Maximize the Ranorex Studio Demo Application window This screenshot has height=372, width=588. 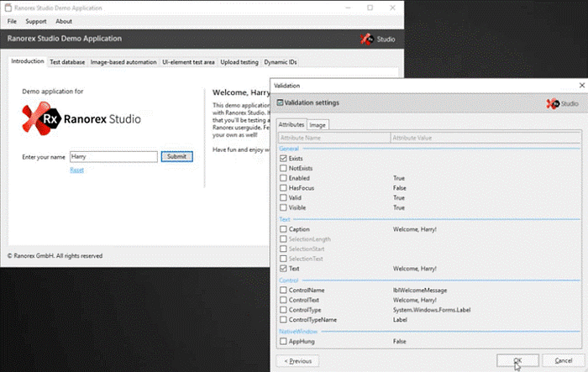[x=370, y=8]
